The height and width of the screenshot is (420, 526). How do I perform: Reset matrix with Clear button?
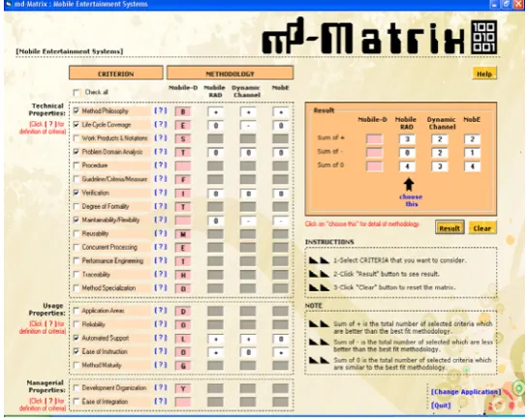point(482,228)
